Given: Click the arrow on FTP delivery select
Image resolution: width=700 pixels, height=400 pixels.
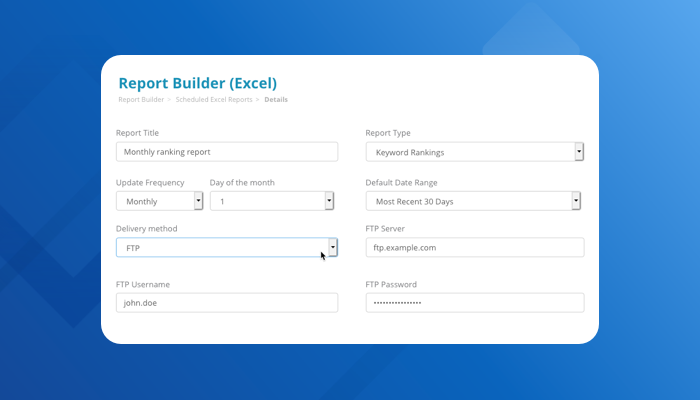Looking at the screenshot, I should tap(333, 247).
